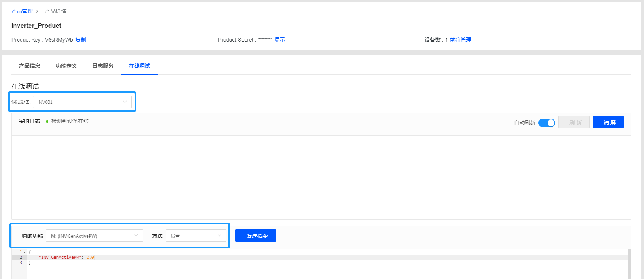Go to 产品管理 breadcrumb link
The height and width of the screenshot is (279, 644).
[22, 11]
